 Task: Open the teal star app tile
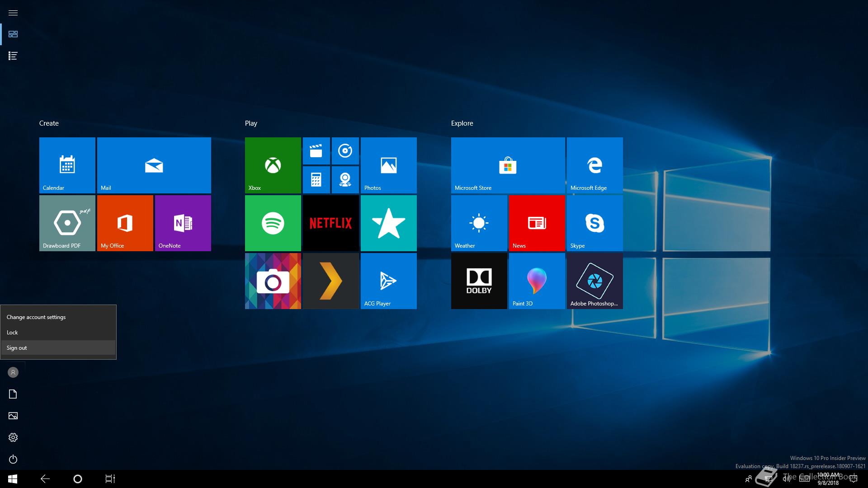click(389, 223)
